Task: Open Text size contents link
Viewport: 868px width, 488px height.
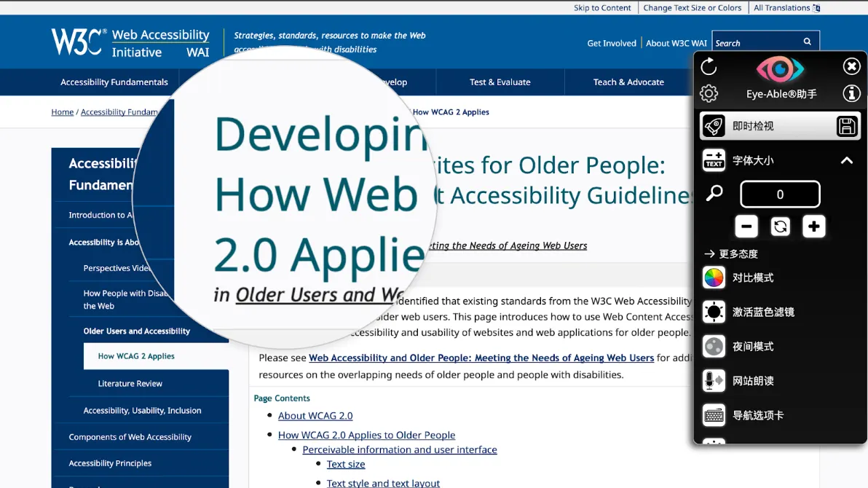Action: [345, 464]
